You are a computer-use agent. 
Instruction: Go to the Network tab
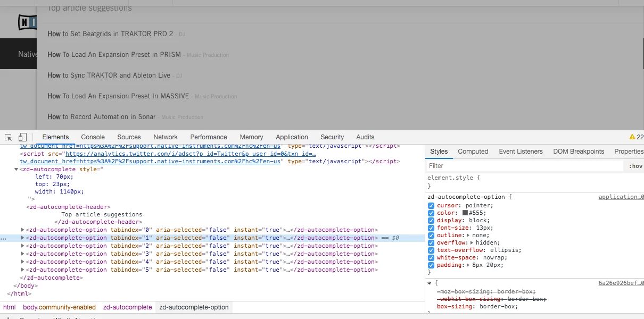point(166,137)
